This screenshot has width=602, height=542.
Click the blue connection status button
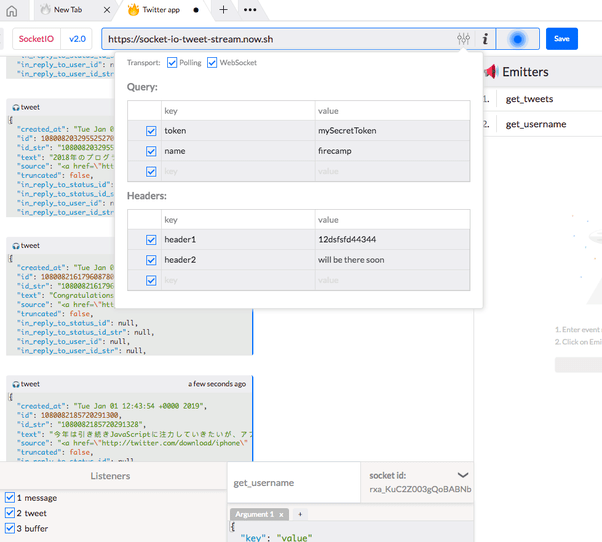518,39
